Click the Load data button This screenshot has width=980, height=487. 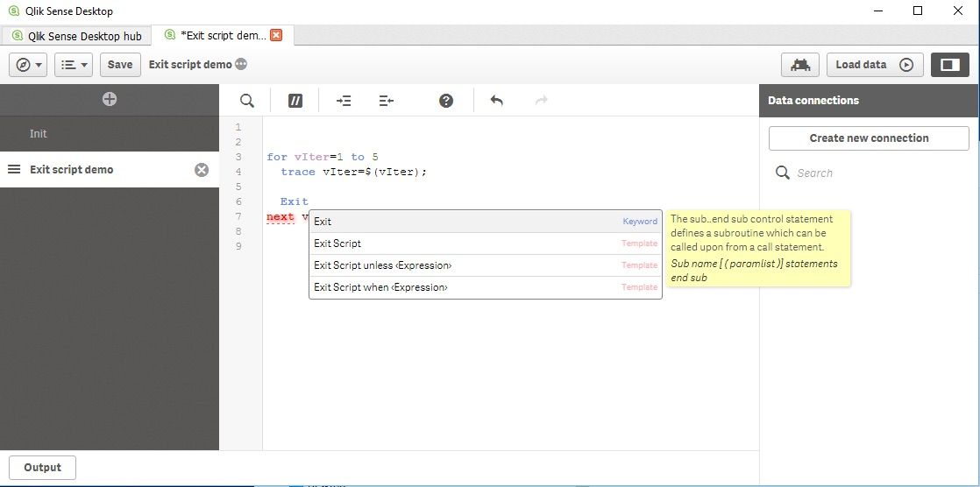click(x=874, y=64)
